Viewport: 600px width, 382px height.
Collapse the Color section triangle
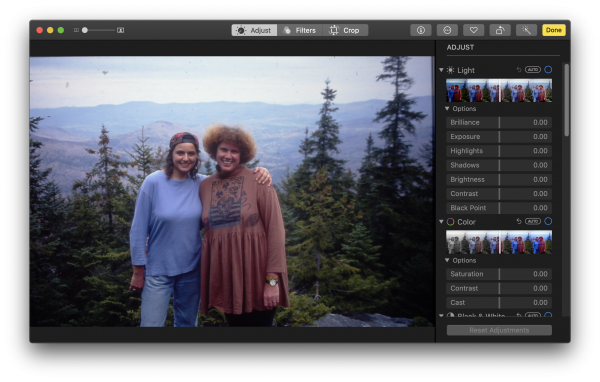tap(441, 222)
